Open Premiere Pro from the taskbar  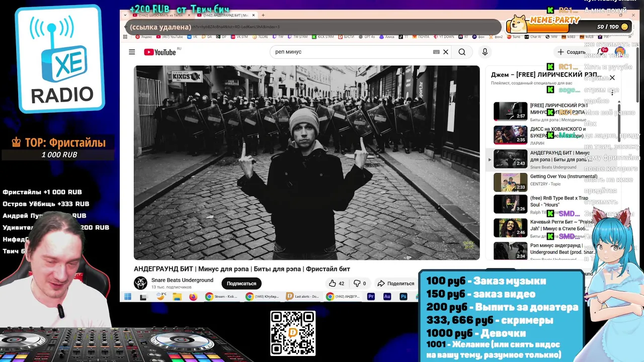[x=371, y=297]
